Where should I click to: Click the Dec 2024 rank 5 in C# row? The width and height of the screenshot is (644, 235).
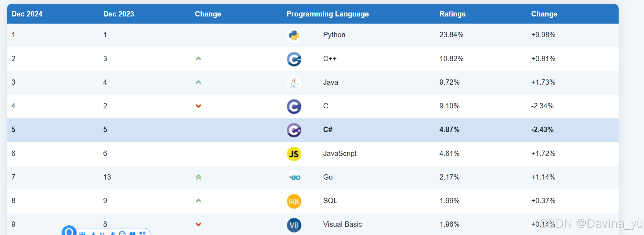click(x=14, y=129)
